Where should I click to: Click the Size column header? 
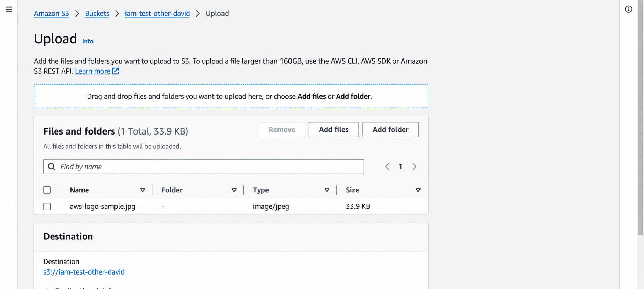click(352, 190)
